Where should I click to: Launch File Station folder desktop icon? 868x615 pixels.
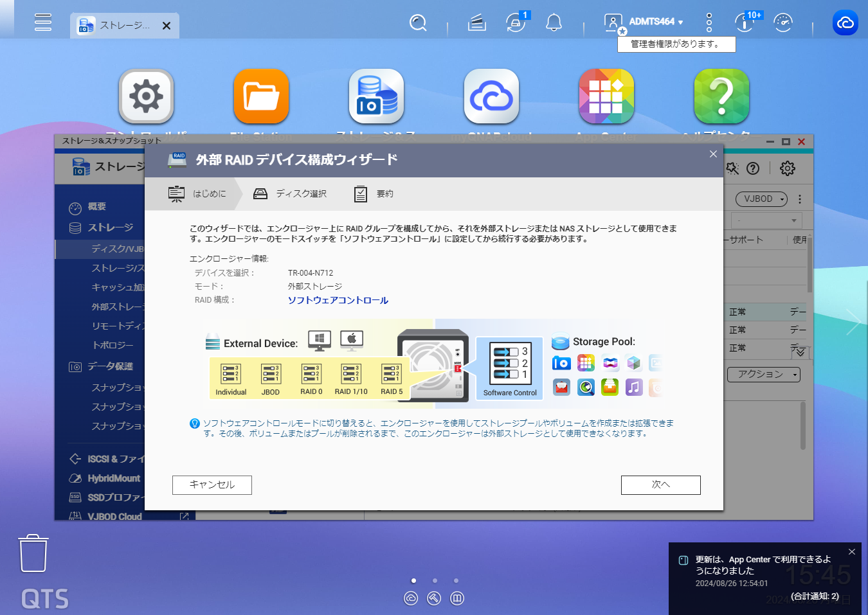261,96
